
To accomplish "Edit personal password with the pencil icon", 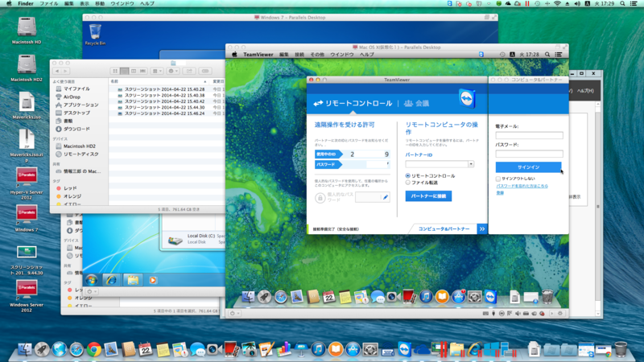I will click(386, 197).
